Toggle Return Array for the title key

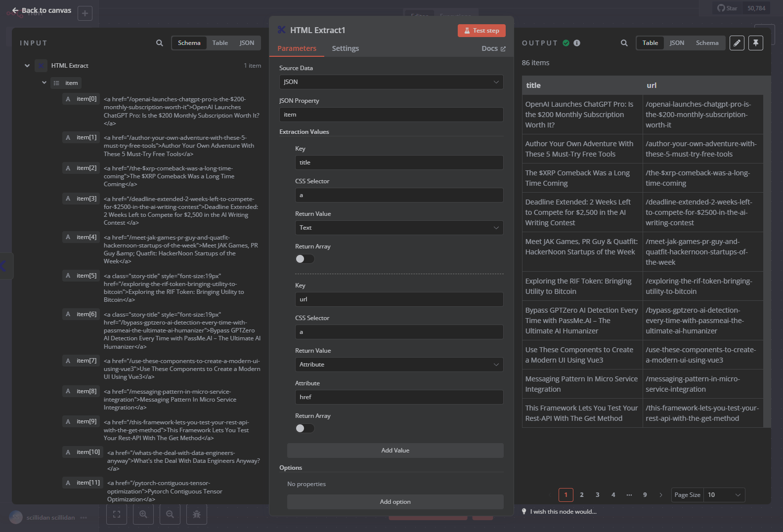[x=305, y=259]
